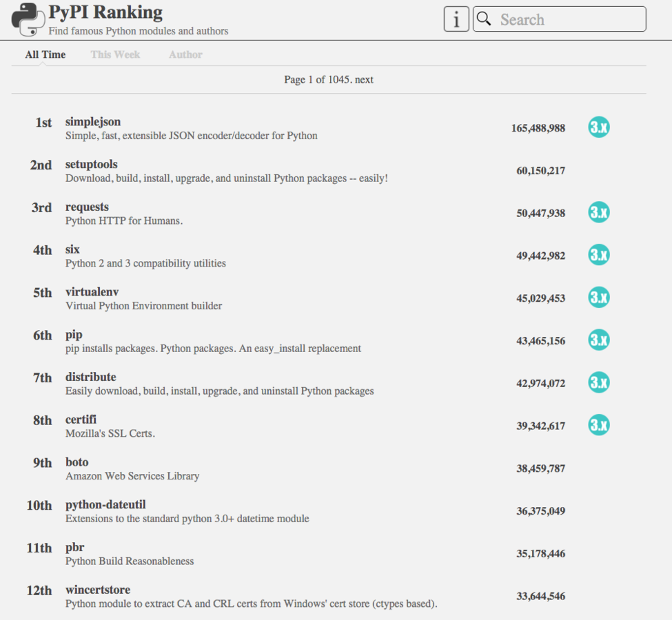Click 'Python Build Reasonableness' description

click(130, 561)
